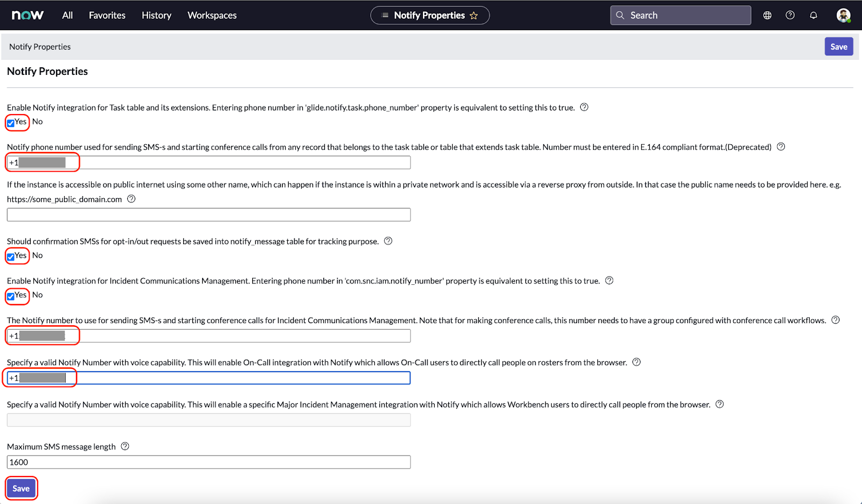The height and width of the screenshot is (504, 862).
Task: Open the tooltip beside Maximum SMS message length
Action: 125,446
